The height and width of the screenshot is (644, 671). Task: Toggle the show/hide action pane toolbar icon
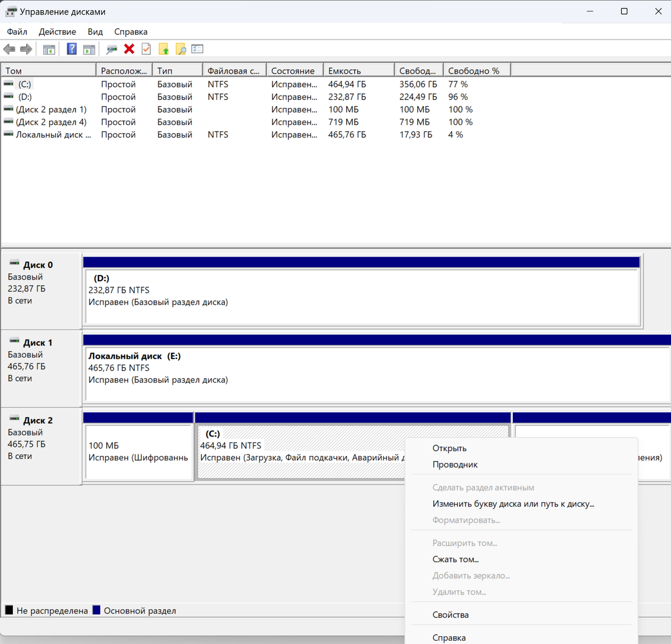[x=89, y=49]
